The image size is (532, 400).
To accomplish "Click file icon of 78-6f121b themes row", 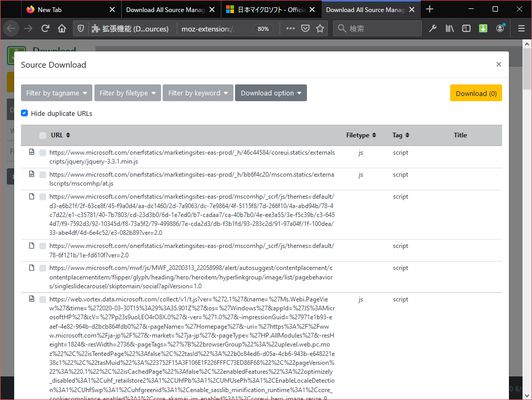I will [x=32, y=246].
